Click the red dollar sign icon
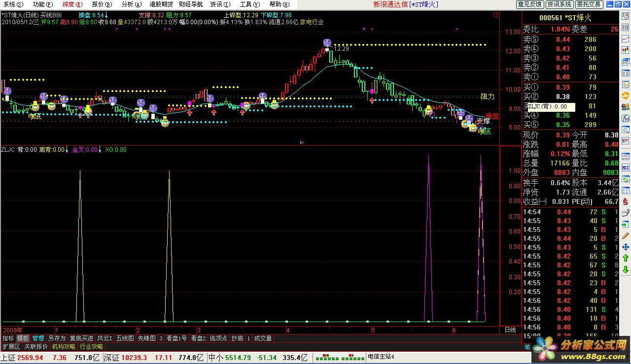The image size is (631, 364). [x=625, y=202]
